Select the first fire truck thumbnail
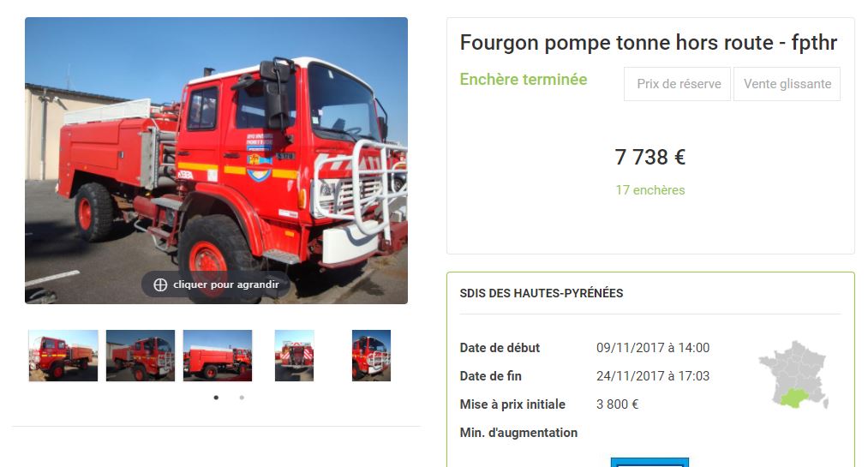Viewport: 868px width, 467px height. (x=63, y=356)
